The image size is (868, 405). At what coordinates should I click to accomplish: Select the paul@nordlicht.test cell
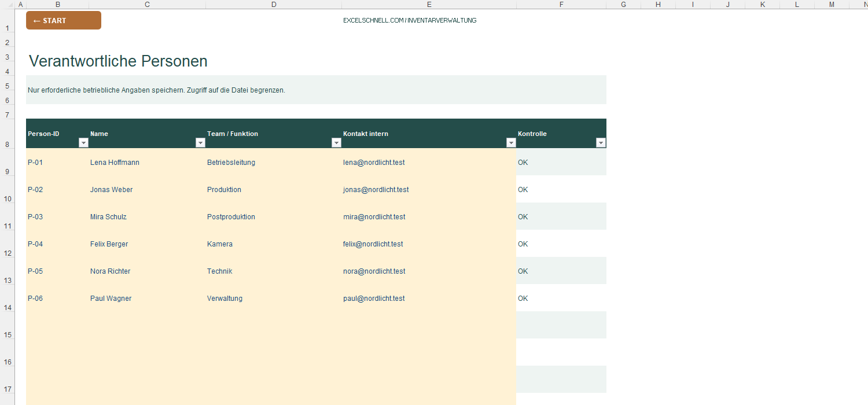tap(429, 298)
